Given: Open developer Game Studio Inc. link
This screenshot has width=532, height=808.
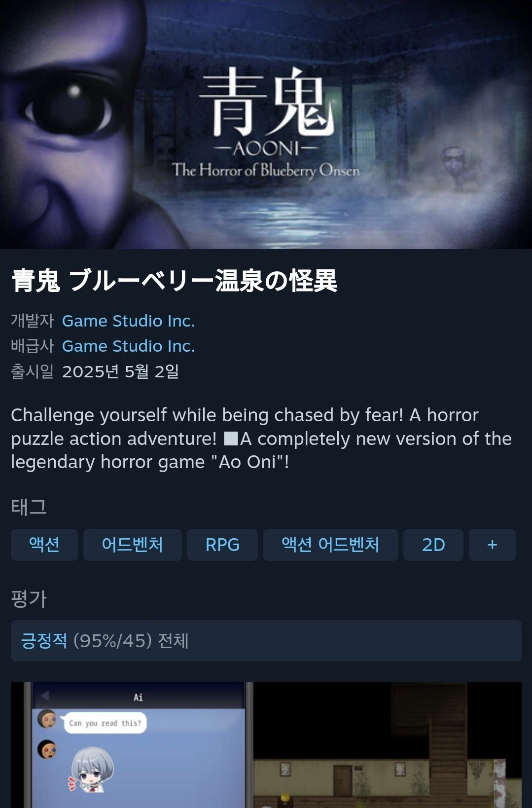Looking at the screenshot, I should click(x=128, y=321).
